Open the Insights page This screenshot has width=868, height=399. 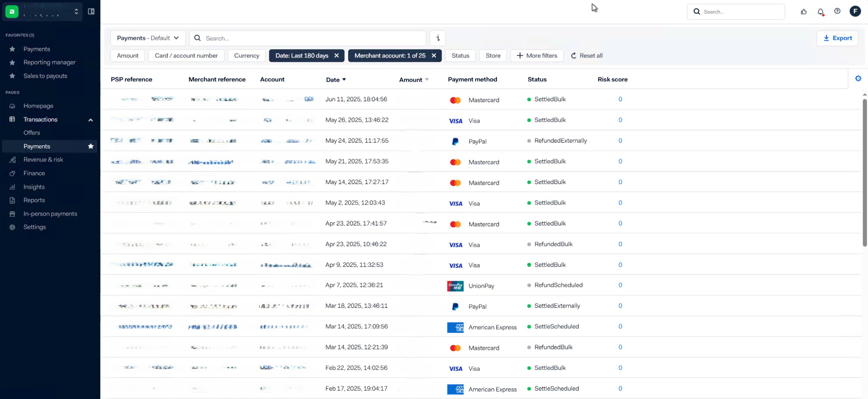pos(34,187)
